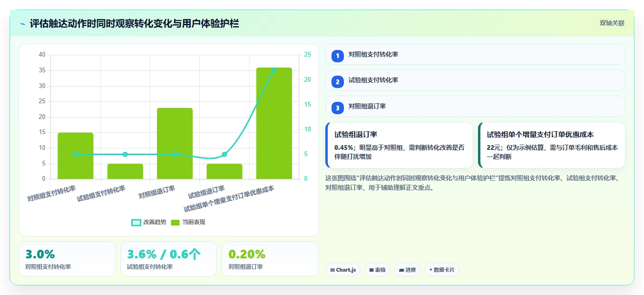Click the 0.20% stat card

pyautogui.click(x=270, y=259)
